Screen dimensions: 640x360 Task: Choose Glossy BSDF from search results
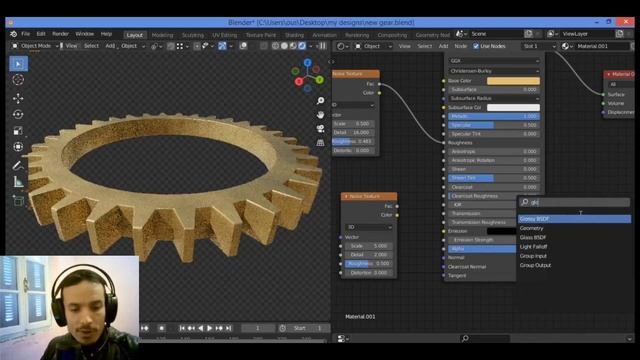click(574, 219)
